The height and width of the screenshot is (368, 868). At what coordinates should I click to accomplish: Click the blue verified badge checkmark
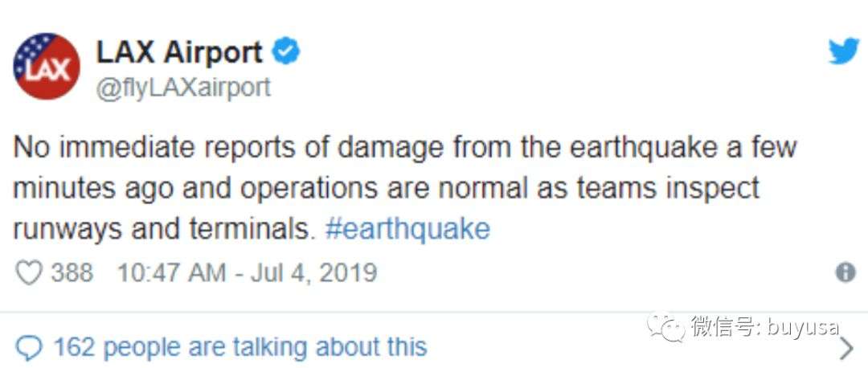[285, 52]
